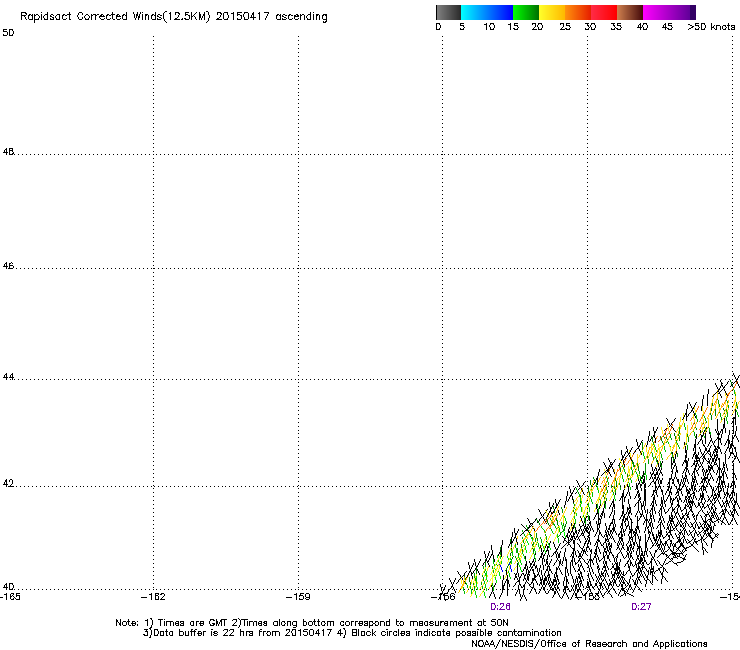The image size is (740, 650).
Task: Click the note 'Times are GMT'
Action: pyautogui.click(x=193, y=623)
